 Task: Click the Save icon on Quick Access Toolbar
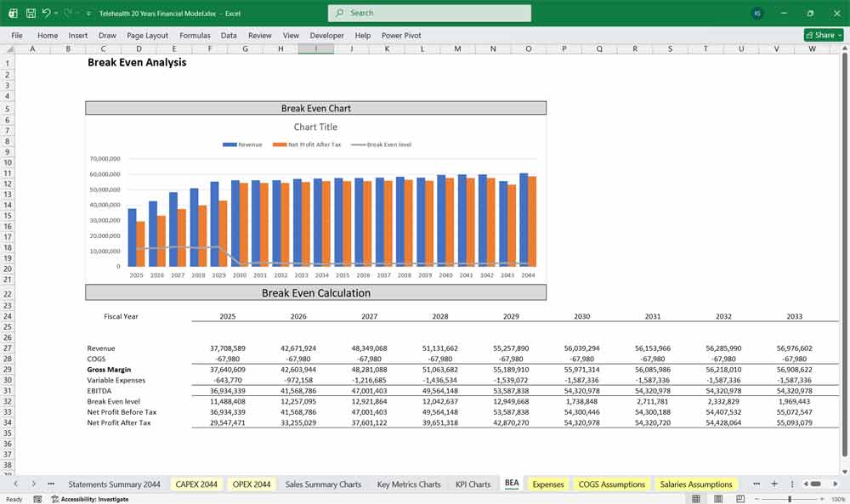coord(31,12)
